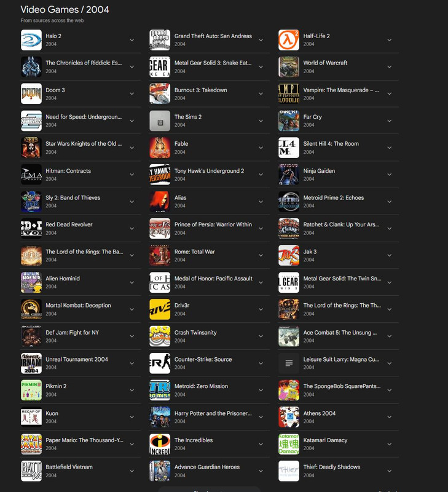Click the Doom 3 cover image
This screenshot has height=492, width=448.
coord(31,93)
